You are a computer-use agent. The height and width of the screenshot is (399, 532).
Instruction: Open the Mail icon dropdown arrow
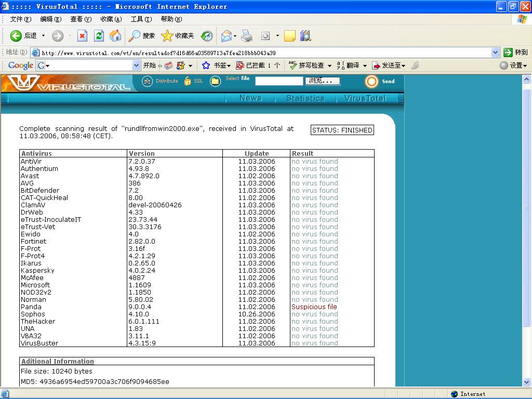pyautogui.click(x=235, y=36)
